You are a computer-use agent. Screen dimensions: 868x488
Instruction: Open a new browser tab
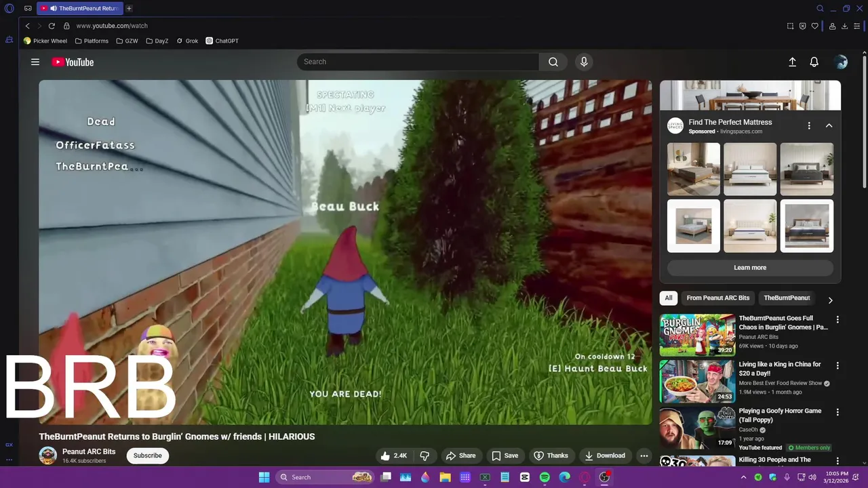pos(129,9)
